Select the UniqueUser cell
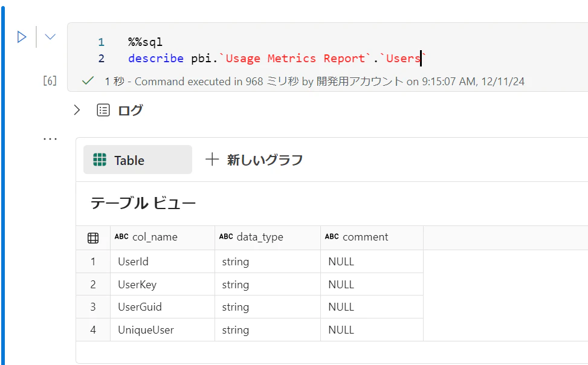Viewport: 588px width, 365px height. 163,330
